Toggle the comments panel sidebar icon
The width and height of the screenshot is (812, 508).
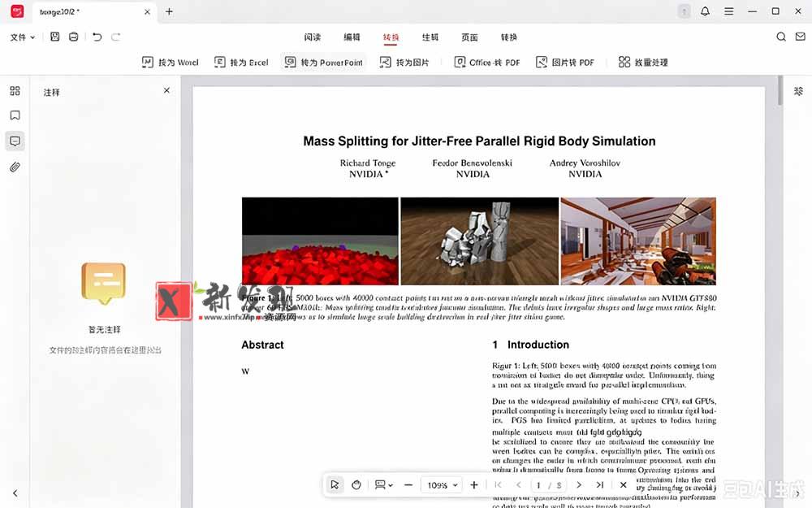(15, 141)
